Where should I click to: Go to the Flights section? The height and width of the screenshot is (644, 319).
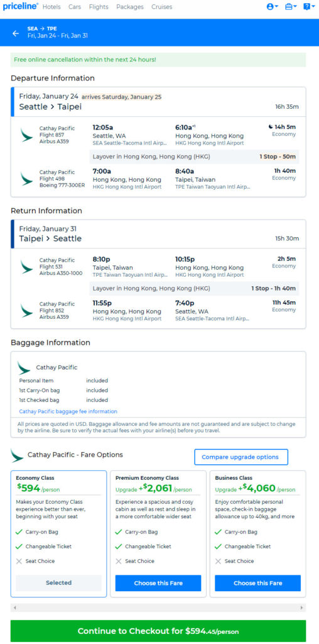[99, 7]
